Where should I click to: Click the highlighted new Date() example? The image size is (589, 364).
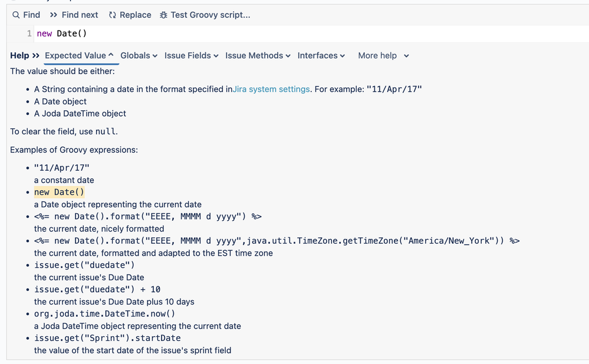58,192
